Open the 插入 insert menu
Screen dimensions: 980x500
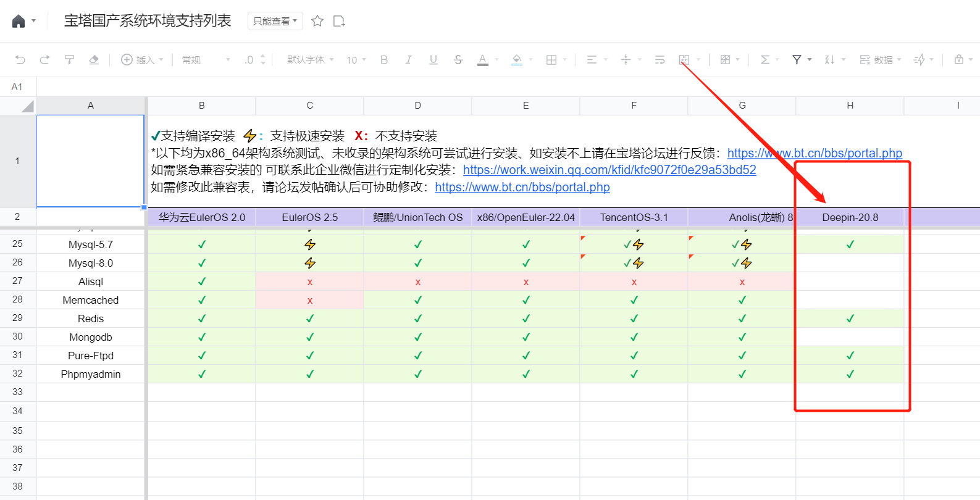tap(142, 60)
